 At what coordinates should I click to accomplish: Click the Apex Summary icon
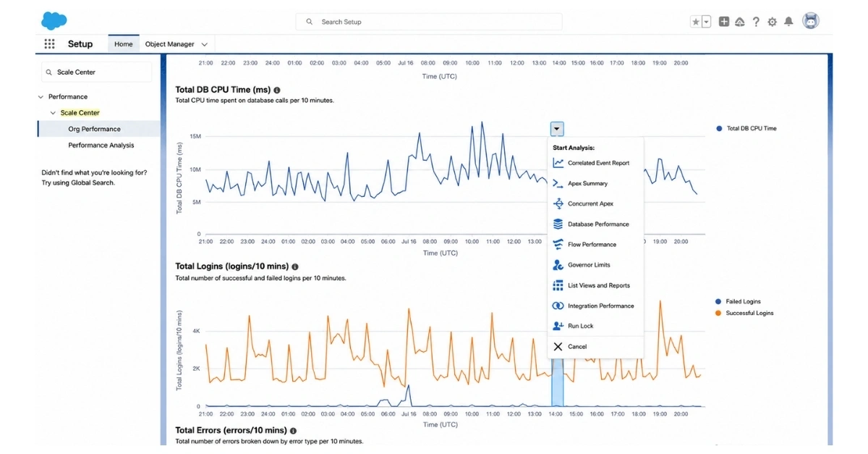(x=558, y=183)
